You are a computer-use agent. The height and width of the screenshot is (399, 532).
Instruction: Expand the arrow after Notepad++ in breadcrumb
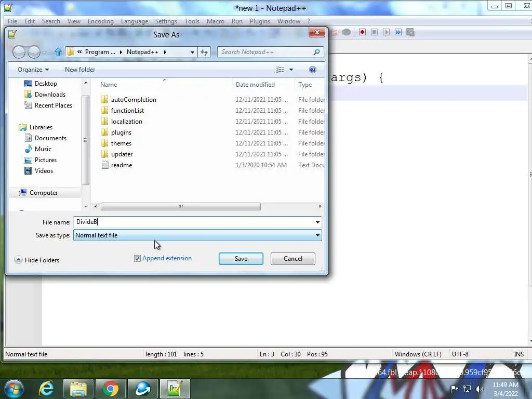click(165, 52)
